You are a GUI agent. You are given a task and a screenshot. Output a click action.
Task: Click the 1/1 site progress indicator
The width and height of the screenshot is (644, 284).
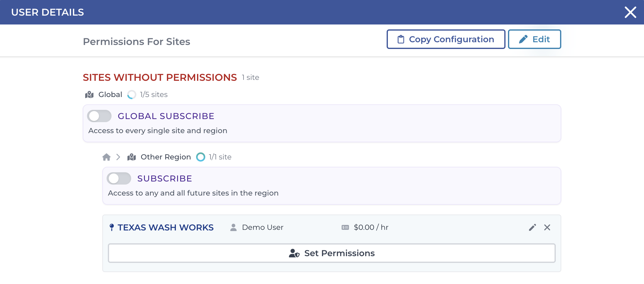(201, 157)
